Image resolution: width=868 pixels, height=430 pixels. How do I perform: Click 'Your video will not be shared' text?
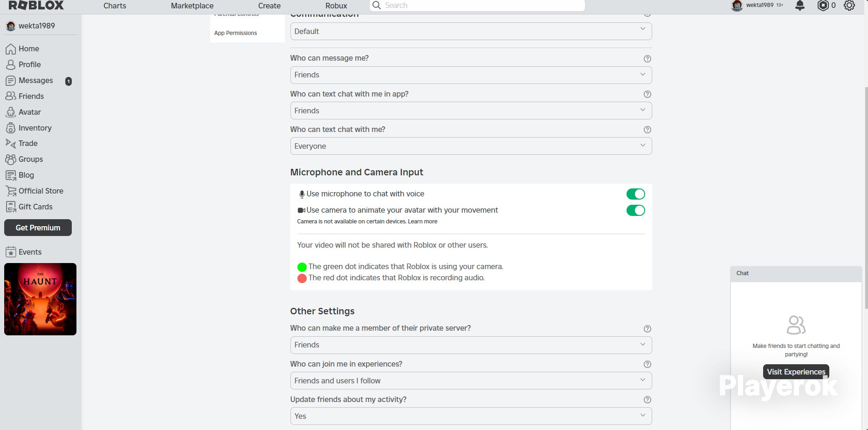(393, 245)
